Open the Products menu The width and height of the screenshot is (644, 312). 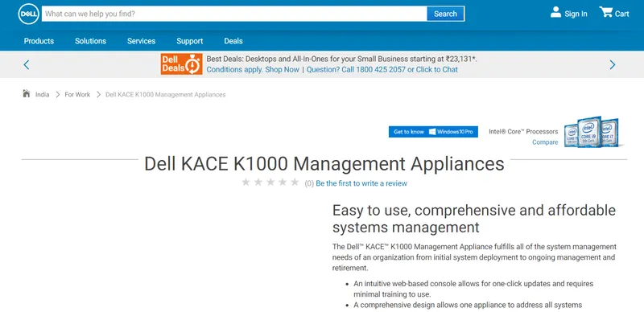pyautogui.click(x=39, y=41)
